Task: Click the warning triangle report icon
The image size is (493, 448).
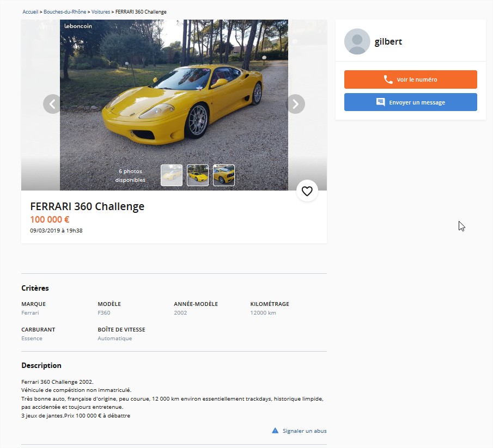Action: pyautogui.click(x=275, y=431)
